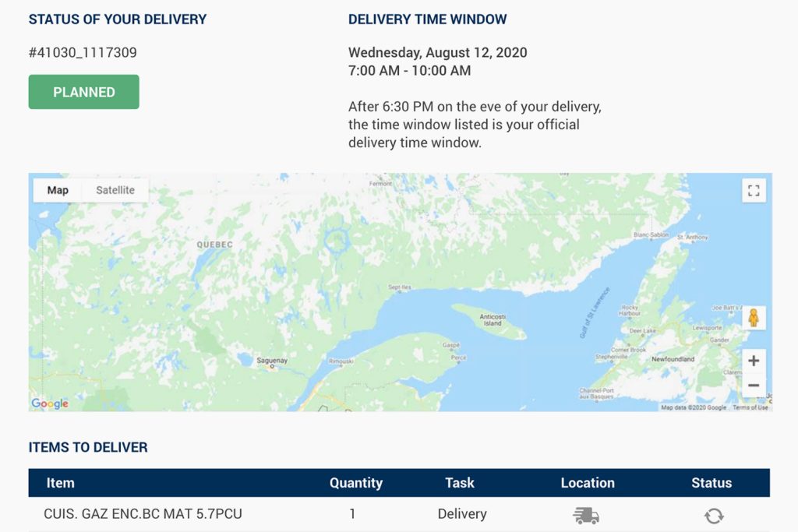
Task: Click the map fullscreen toggle icon
Action: point(753,191)
